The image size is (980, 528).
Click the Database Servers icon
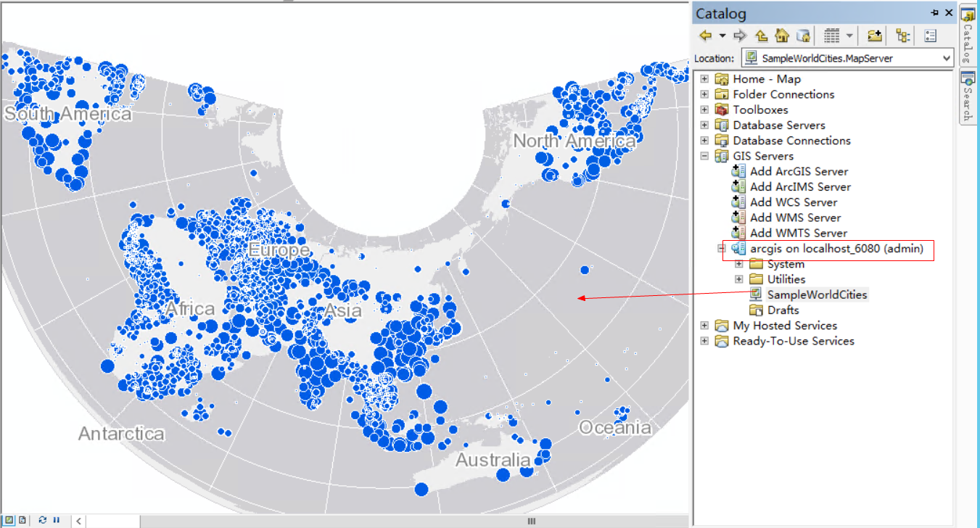(721, 125)
